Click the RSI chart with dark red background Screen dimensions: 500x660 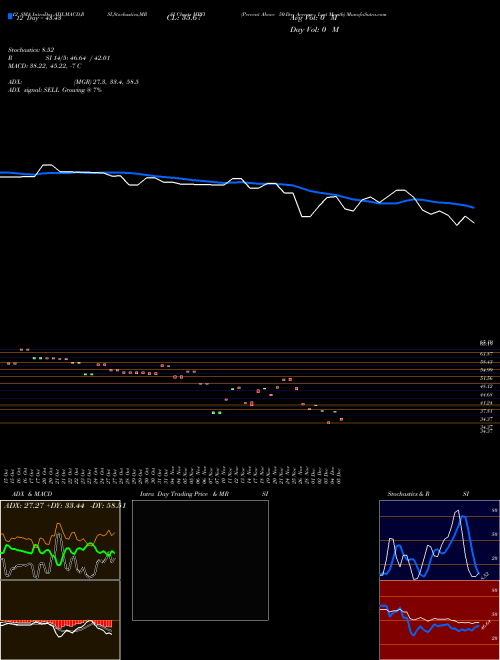[x=439, y=620]
